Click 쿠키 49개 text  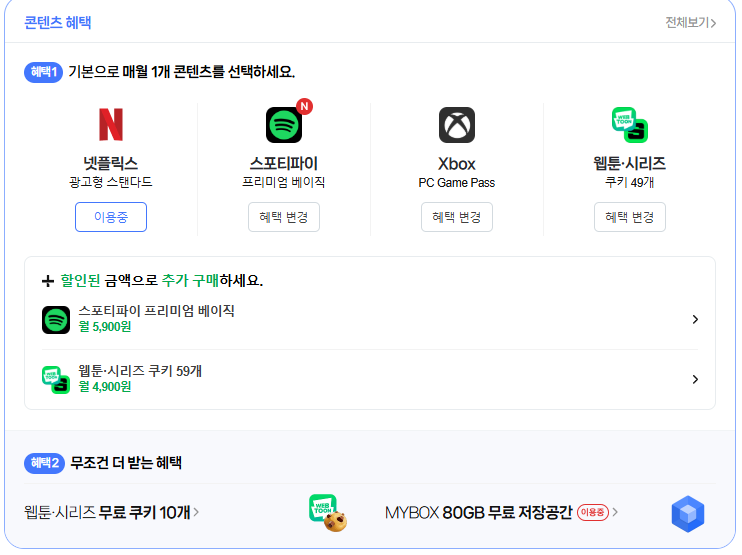pyautogui.click(x=629, y=182)
